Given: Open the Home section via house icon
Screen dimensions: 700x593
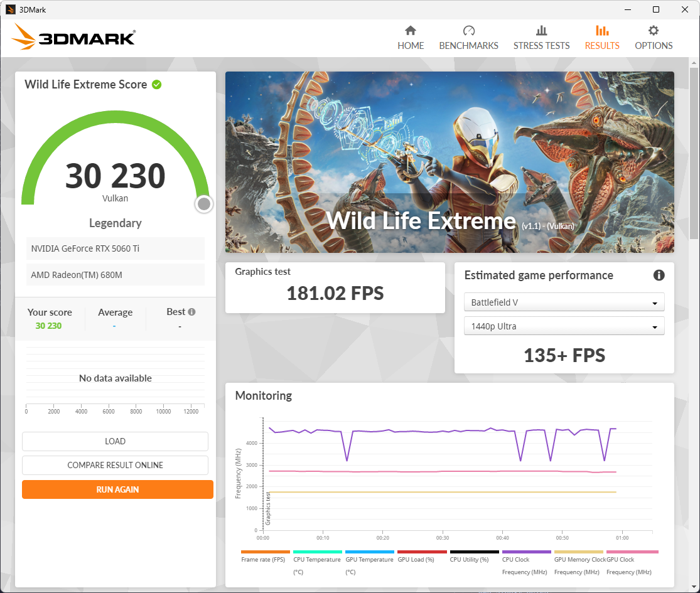Looking at the screenshot, I should coord(411,31).
